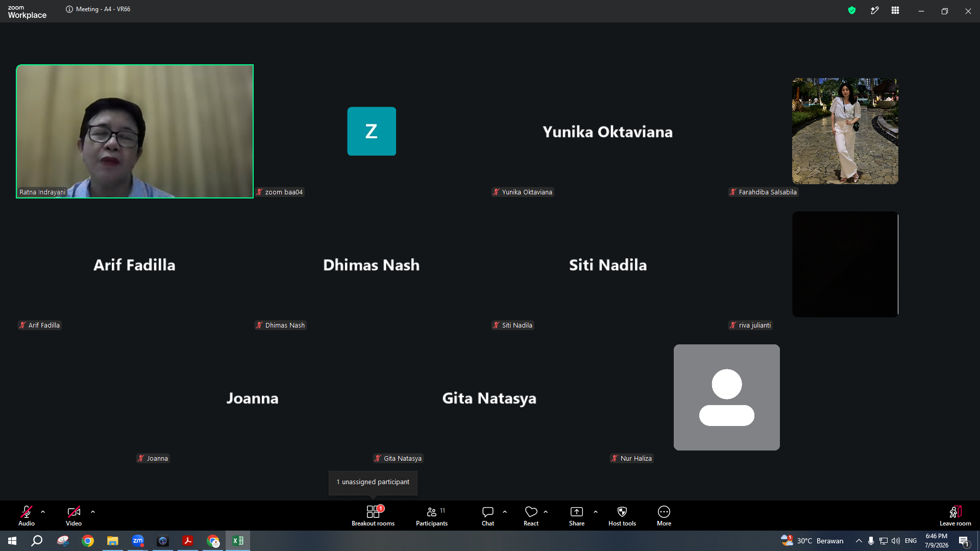
Task: Click the 1 unassigned participant tooltip
Action: coord(373,482)
